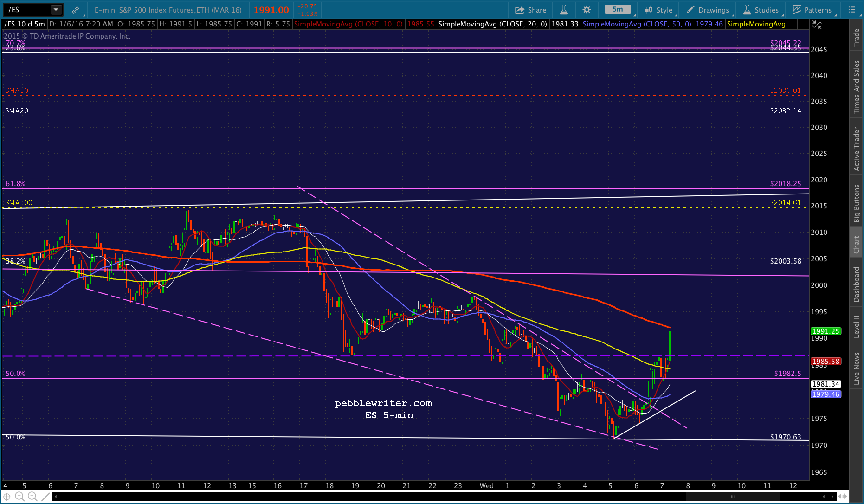The image size is (864, 504).
Task: Open the Style menu
Action: pos(659,10)
